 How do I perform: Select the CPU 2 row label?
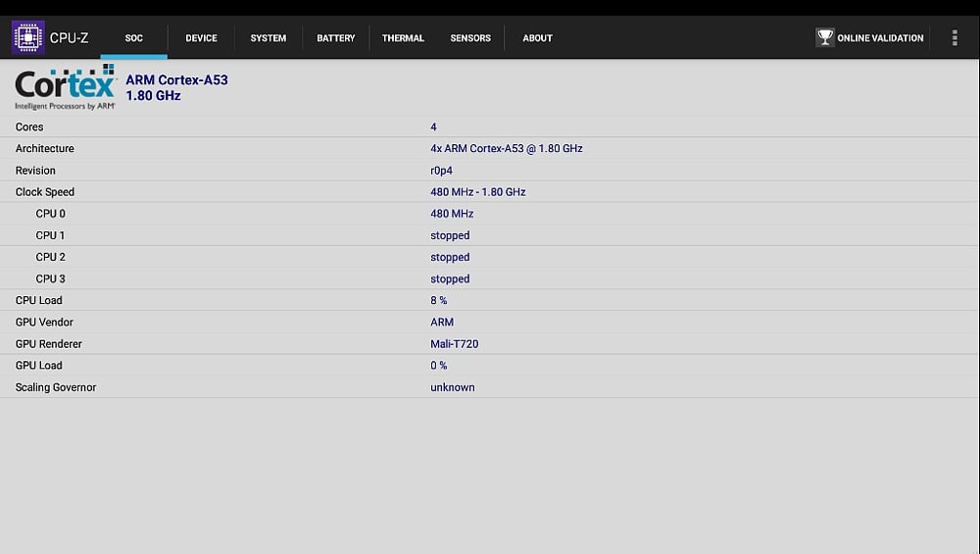[x=50, y=257]
